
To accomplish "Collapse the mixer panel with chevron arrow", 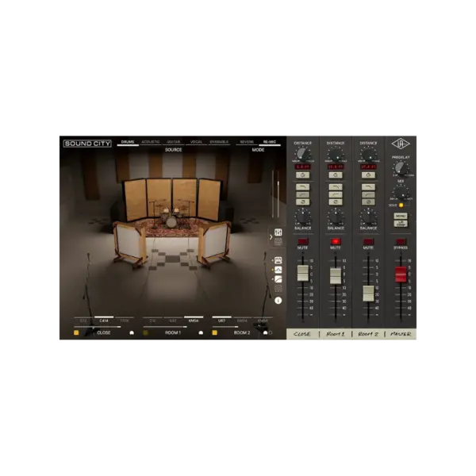I will pyautogui.click(x=271, y=237).
